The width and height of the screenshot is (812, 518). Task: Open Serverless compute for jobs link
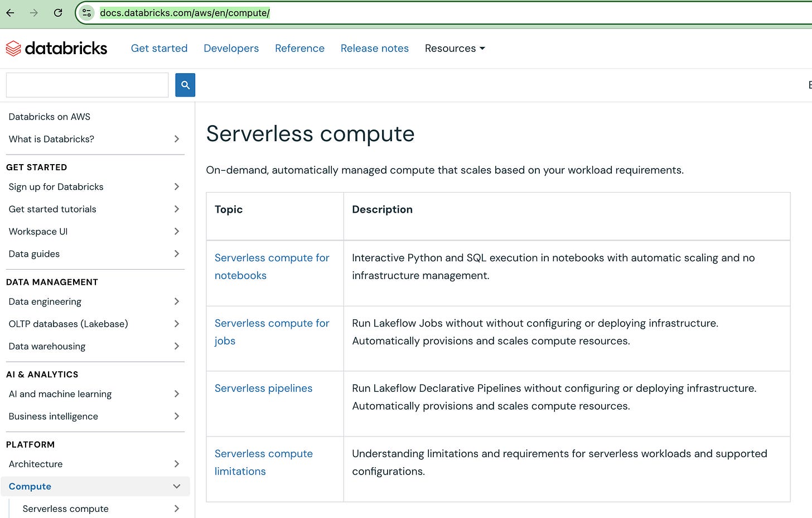click(272, 332)
